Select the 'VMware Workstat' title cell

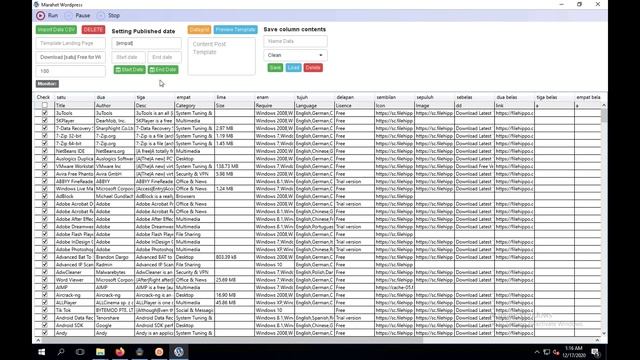pyautogui.click(x=75, y=166)
